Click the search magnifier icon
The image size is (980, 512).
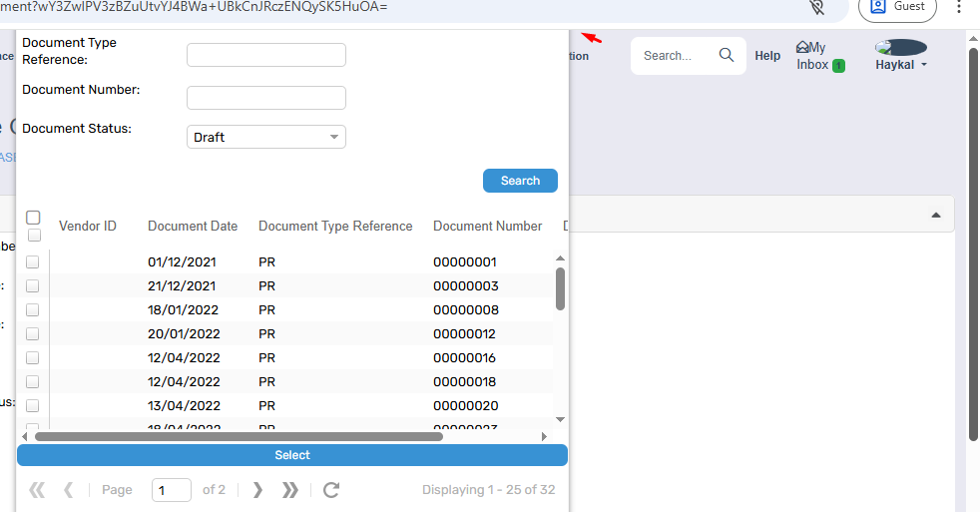click(726, 56)
